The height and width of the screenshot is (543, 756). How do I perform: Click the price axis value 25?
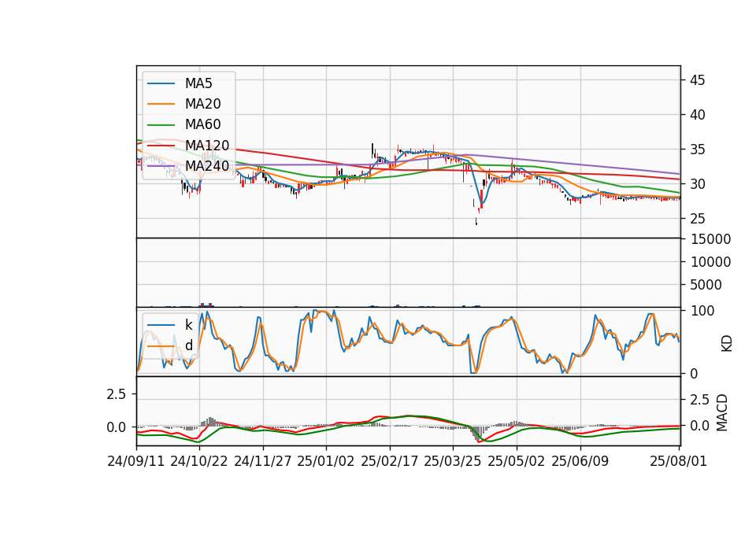tap(697, 219)
